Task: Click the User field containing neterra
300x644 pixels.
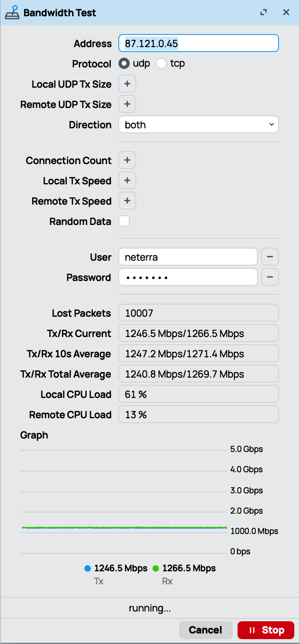Action: point(188,257)
